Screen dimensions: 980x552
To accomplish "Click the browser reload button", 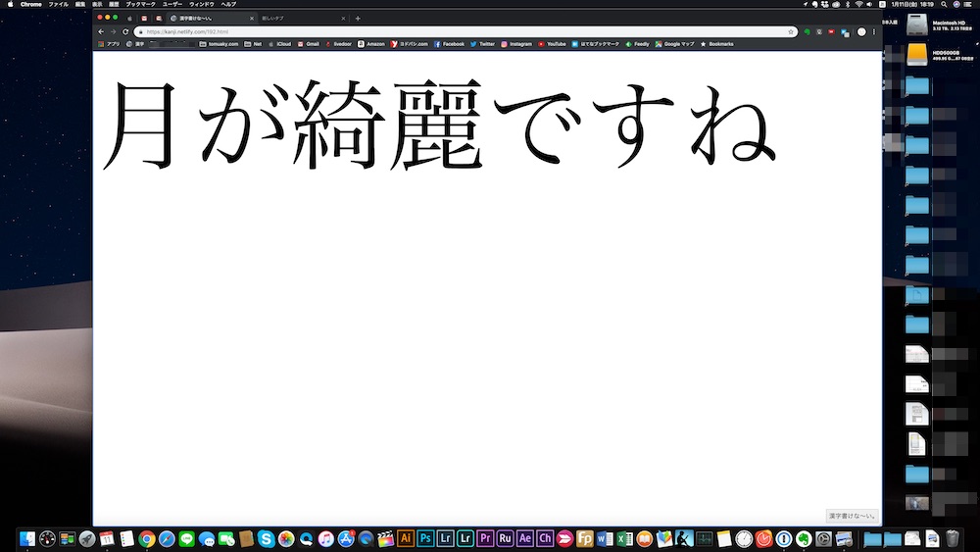I will (125, 31).
